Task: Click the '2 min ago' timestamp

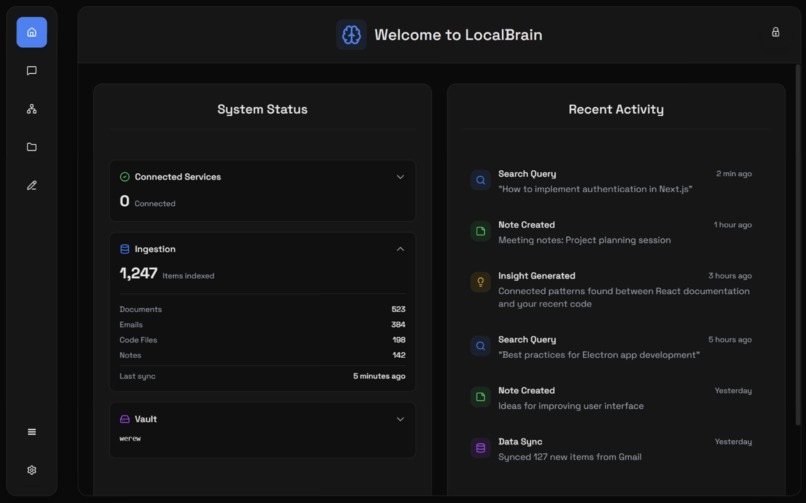Action: (734, 174)
